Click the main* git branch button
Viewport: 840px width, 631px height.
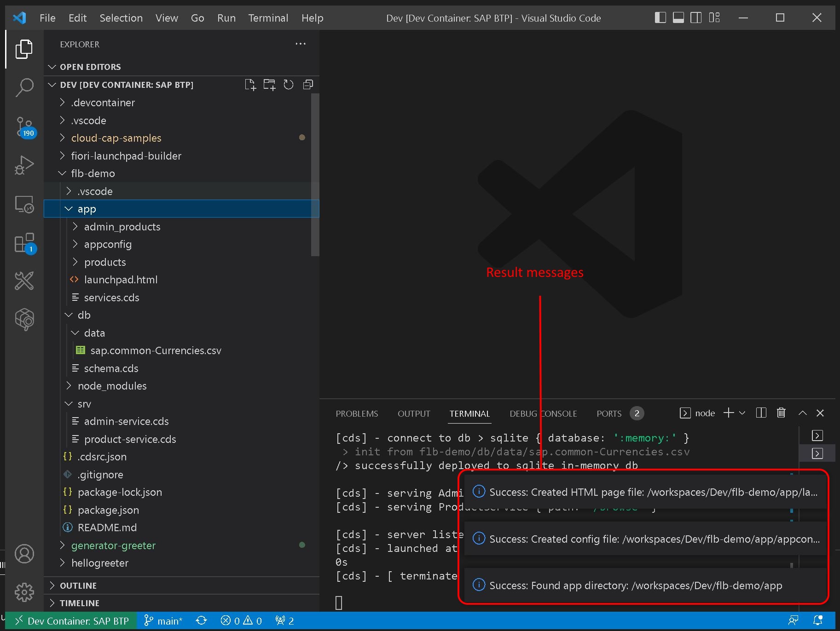coord(163,621)
